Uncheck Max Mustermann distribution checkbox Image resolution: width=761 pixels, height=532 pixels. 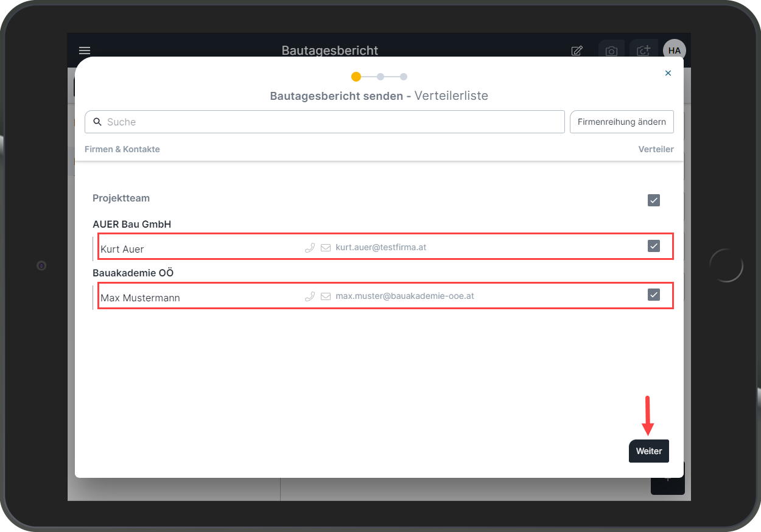click(x=654, y=295)
